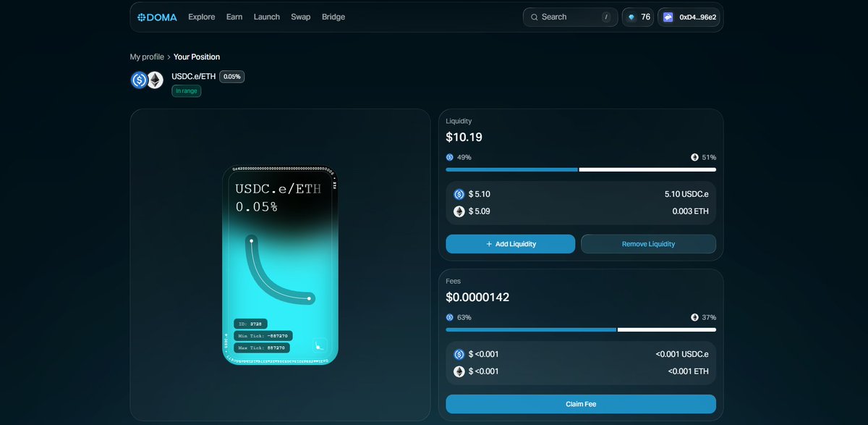Screen dimensions: 868x425
Task: Click the 5.10 USDC.e amount
Action: coord(686,194)
